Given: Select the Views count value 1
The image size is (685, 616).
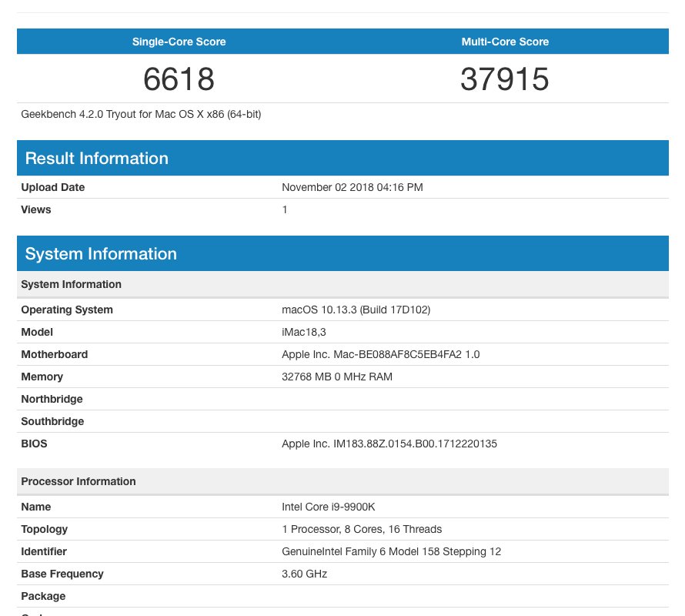Looking at the screenshot, I should [x=285, y=209].
